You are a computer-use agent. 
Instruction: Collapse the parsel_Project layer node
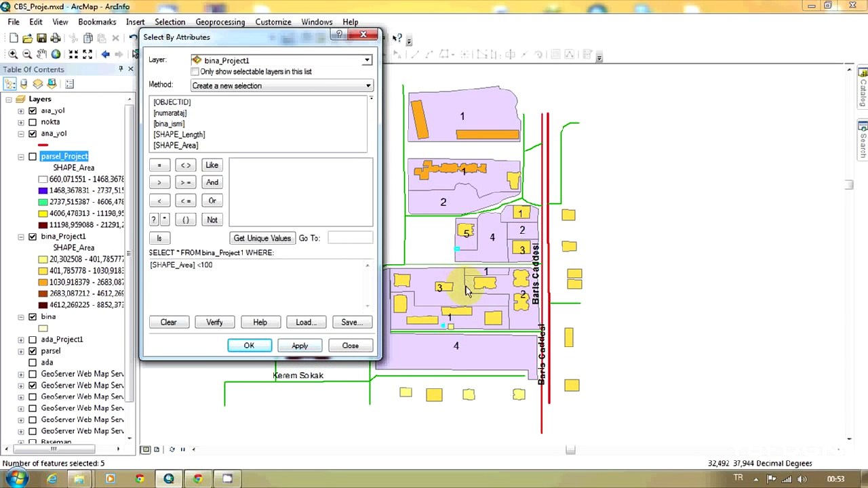pos(21,157)
